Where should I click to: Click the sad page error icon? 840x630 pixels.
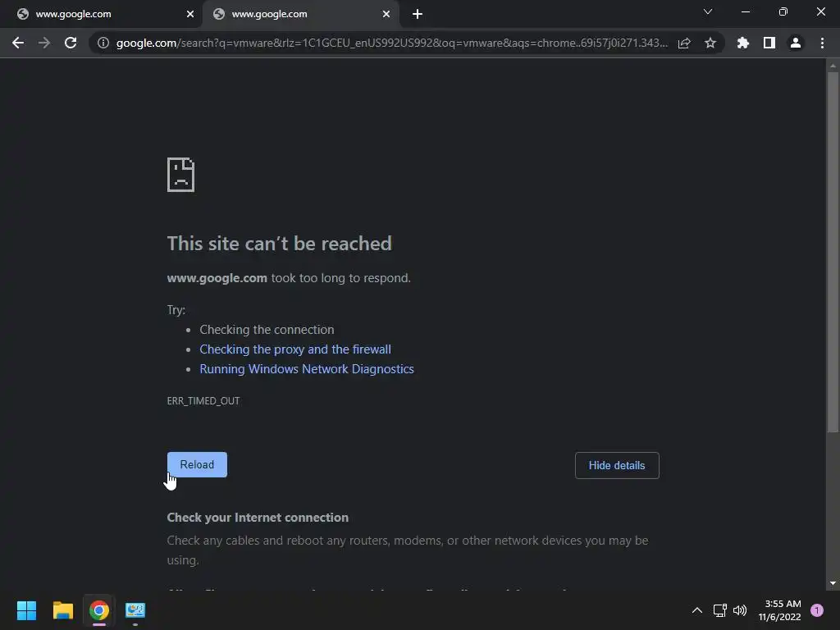tap(181, 175)
